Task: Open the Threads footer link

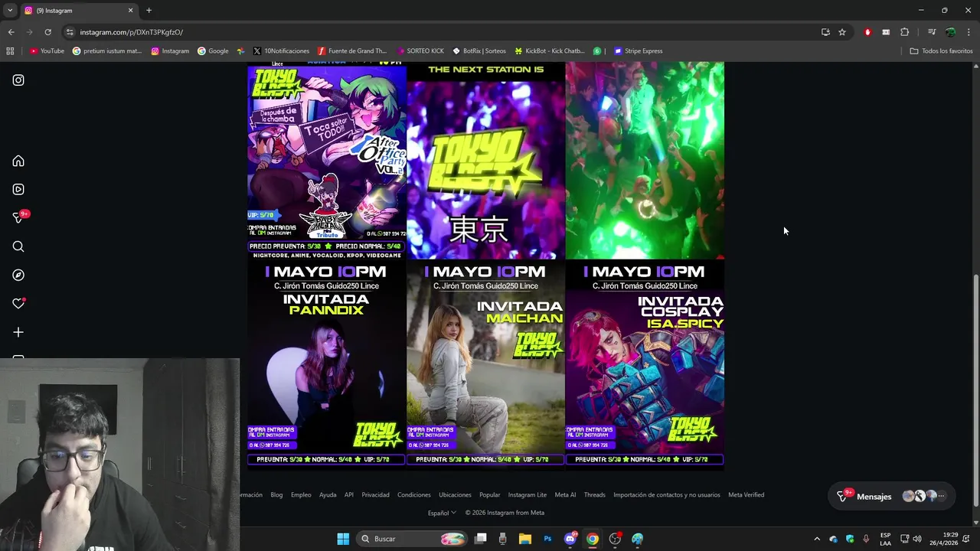Action: [595, 495]
